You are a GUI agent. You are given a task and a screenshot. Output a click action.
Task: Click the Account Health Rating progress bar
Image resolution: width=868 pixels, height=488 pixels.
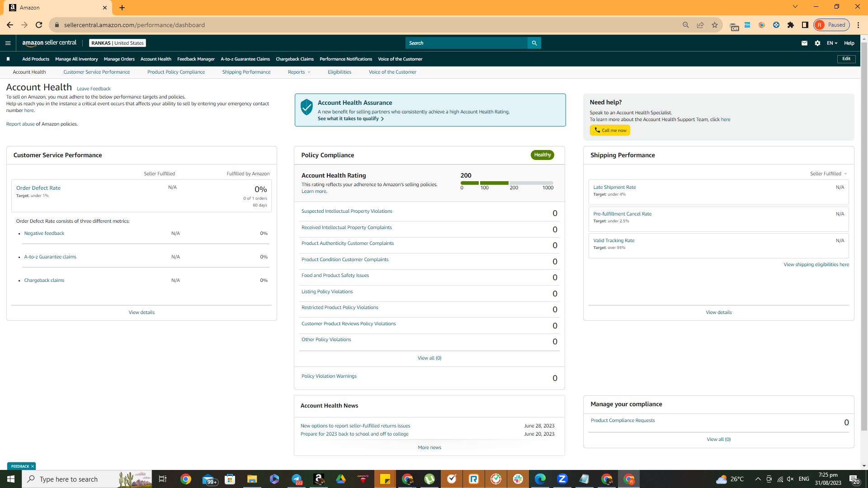pyautogui.click(x=507, y=183)
